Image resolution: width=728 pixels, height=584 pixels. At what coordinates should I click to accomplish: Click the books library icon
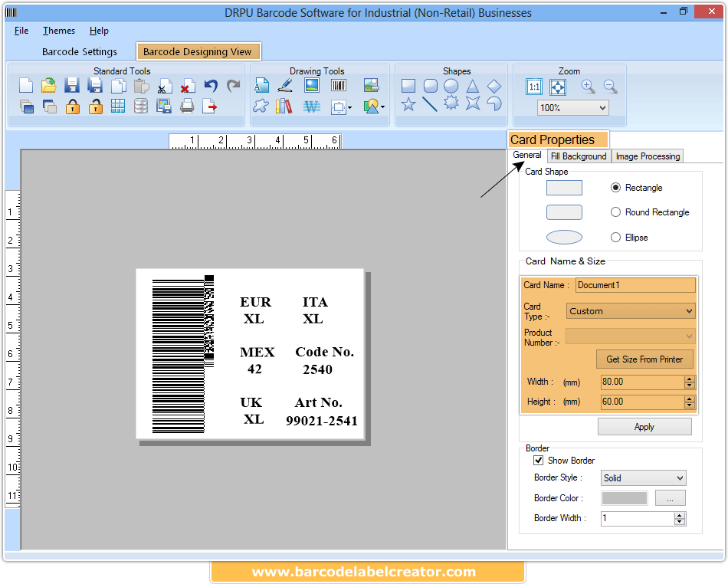point(284,107)
